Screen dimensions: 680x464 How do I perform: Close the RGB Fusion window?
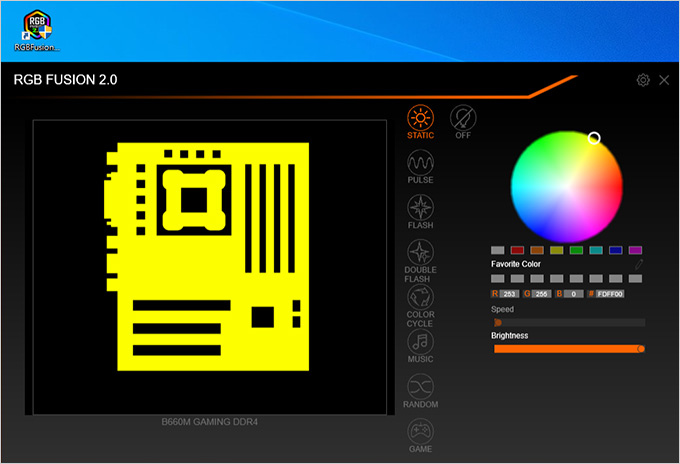664,80
